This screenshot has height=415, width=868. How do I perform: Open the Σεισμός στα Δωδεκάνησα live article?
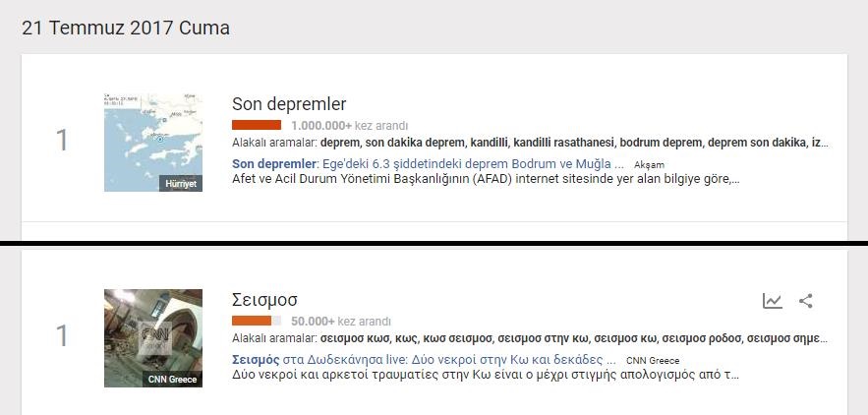click(x=425, y=360)
